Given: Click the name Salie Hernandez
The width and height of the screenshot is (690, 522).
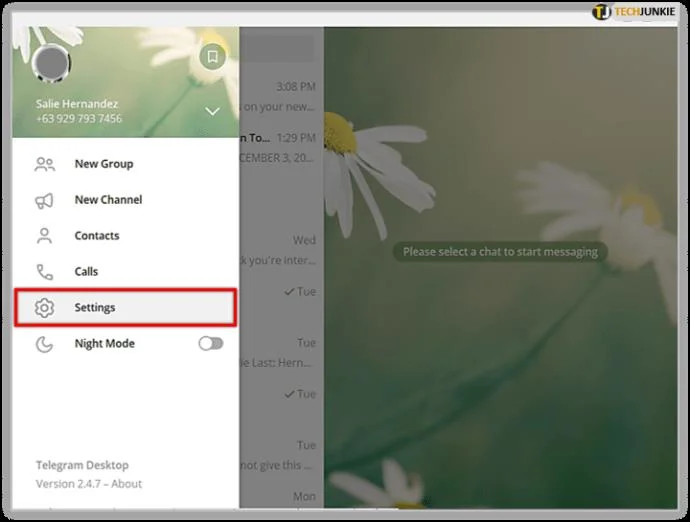Looking at the screenshot, I should [77, 104].
